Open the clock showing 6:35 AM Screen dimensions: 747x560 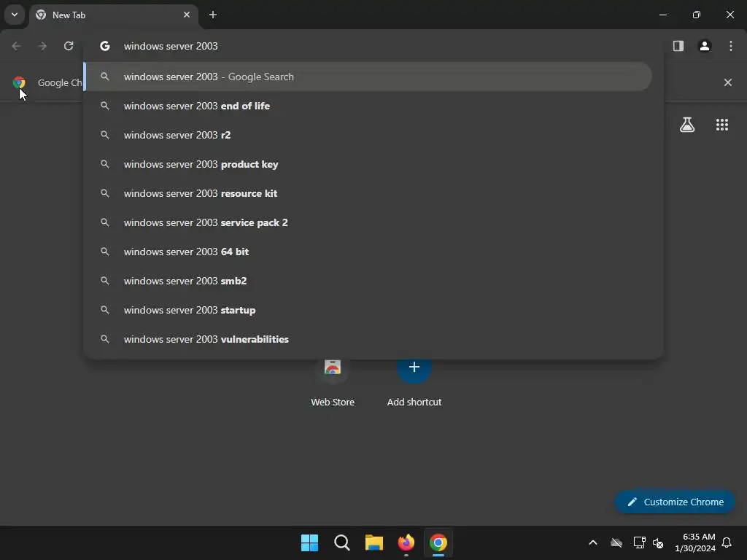(x=695, y=542)
